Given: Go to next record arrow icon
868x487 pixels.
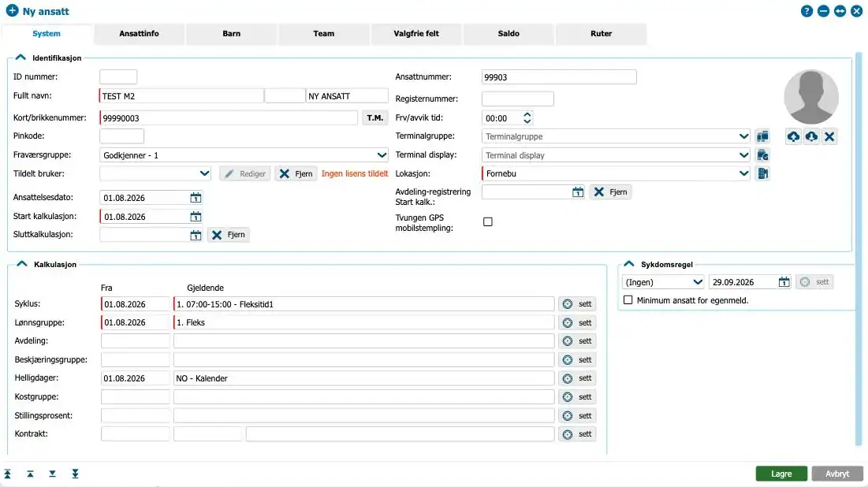Looking at the screenshot, I should tap(52, 474).
